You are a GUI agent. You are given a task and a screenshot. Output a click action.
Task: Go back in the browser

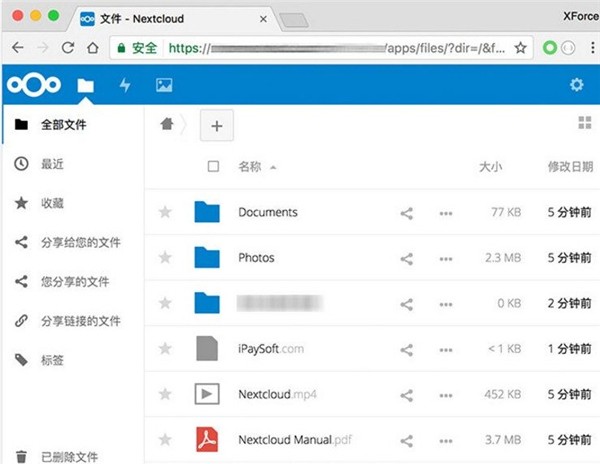point(18,48)
